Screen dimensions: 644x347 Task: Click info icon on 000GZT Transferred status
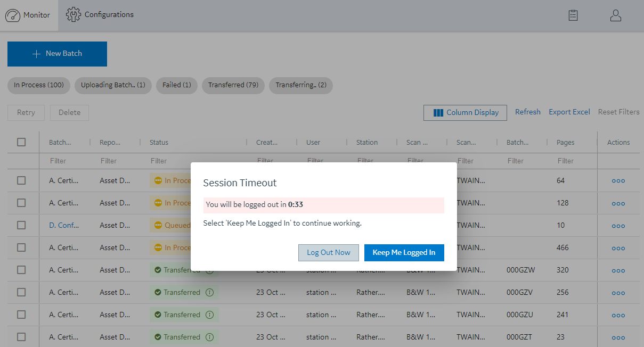[x=209, y=337]
